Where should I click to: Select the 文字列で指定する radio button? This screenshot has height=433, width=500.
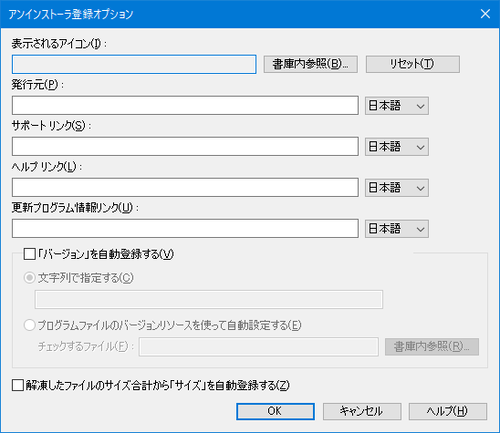point(29,278)
